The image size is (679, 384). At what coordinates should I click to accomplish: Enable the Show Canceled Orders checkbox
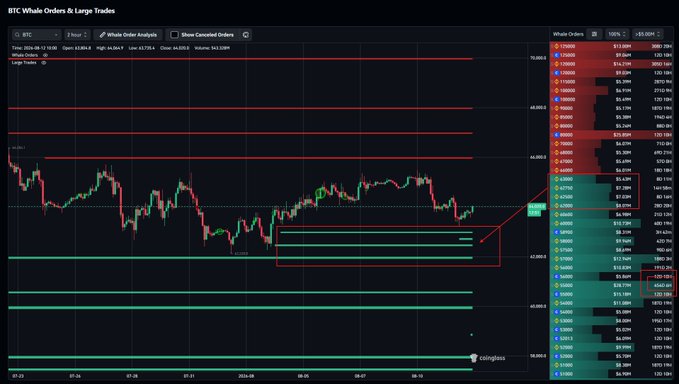tap(174, 35)
